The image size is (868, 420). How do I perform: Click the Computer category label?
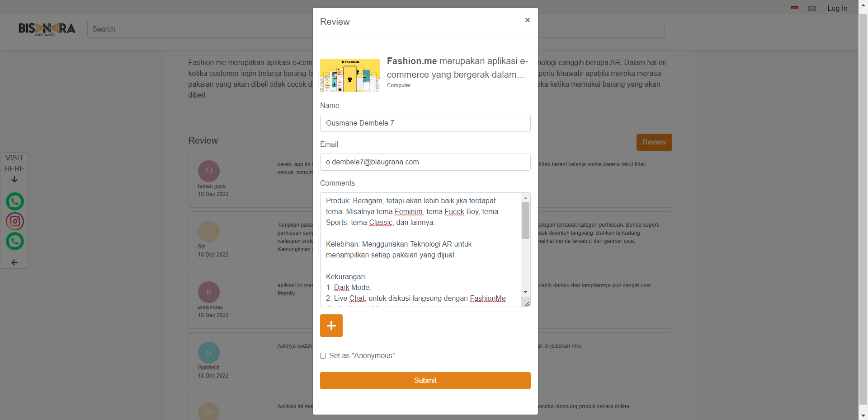(399, 85)
